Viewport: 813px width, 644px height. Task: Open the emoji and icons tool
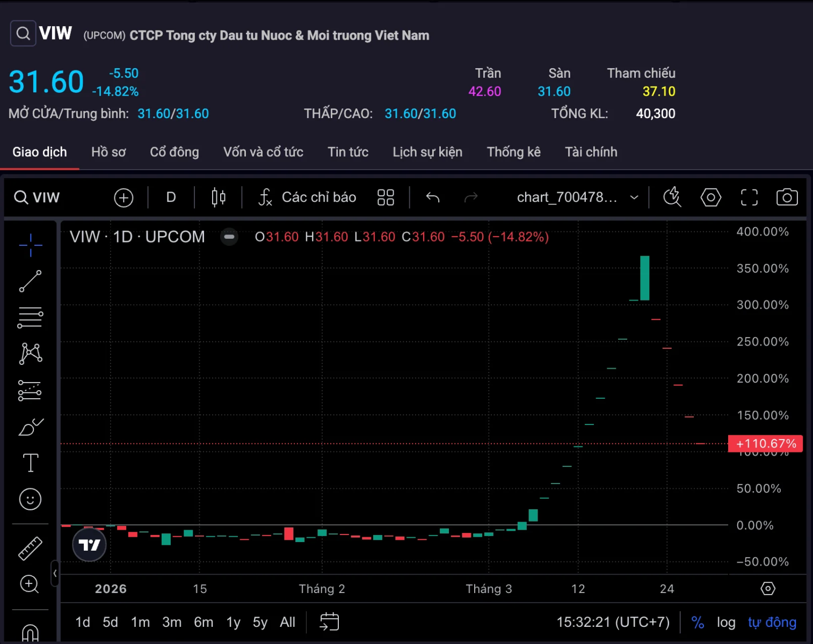31,499
